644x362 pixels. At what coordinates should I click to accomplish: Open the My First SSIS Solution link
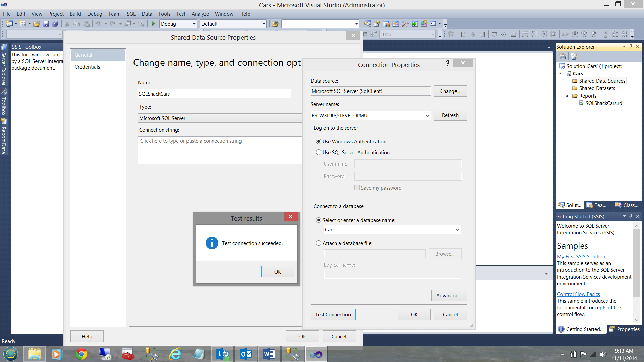tap(581, 256)
